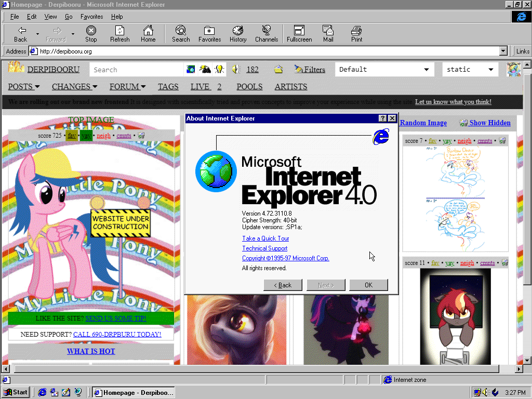The width and height of the screenshot is (532, 399).
Task: Open the ARTISTS navigation link
Action: 291,87
